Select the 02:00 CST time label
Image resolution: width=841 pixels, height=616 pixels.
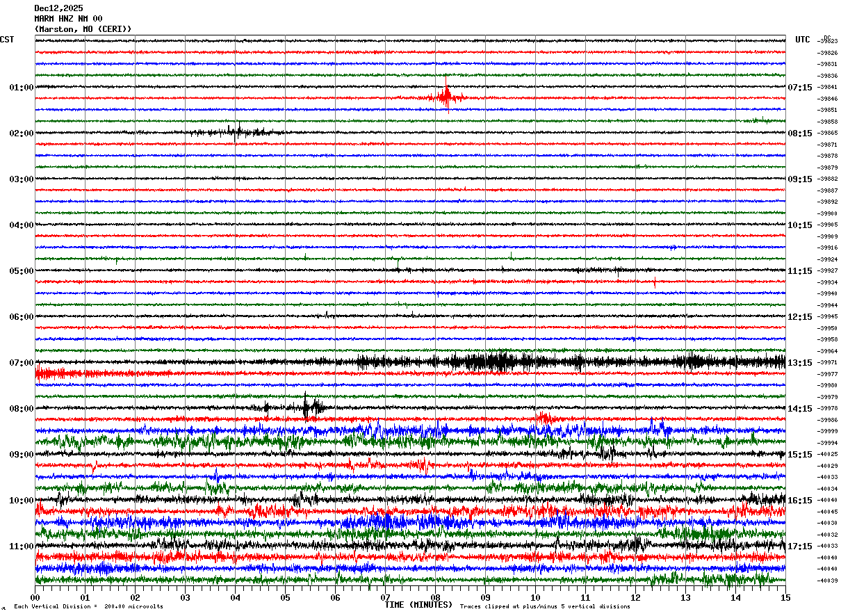[x=21, y=133]
